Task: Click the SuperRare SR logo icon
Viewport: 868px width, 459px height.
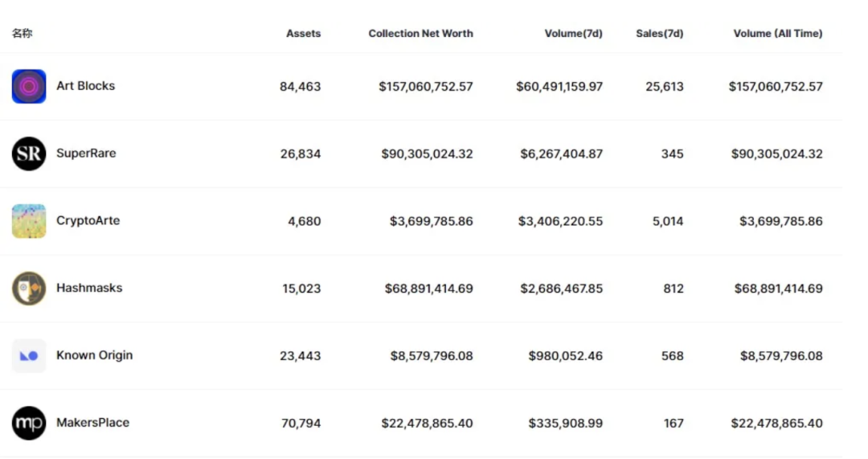Action: [29, 154]
